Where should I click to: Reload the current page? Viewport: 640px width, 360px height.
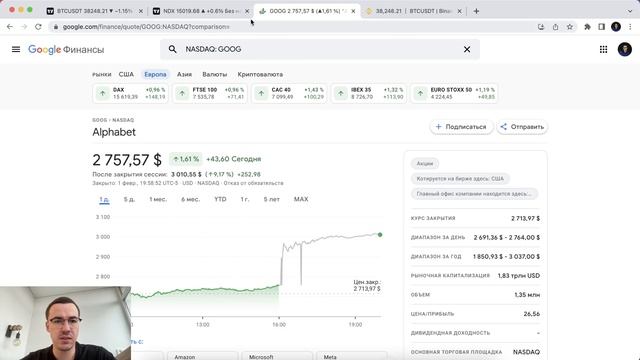tap(38, 27)
